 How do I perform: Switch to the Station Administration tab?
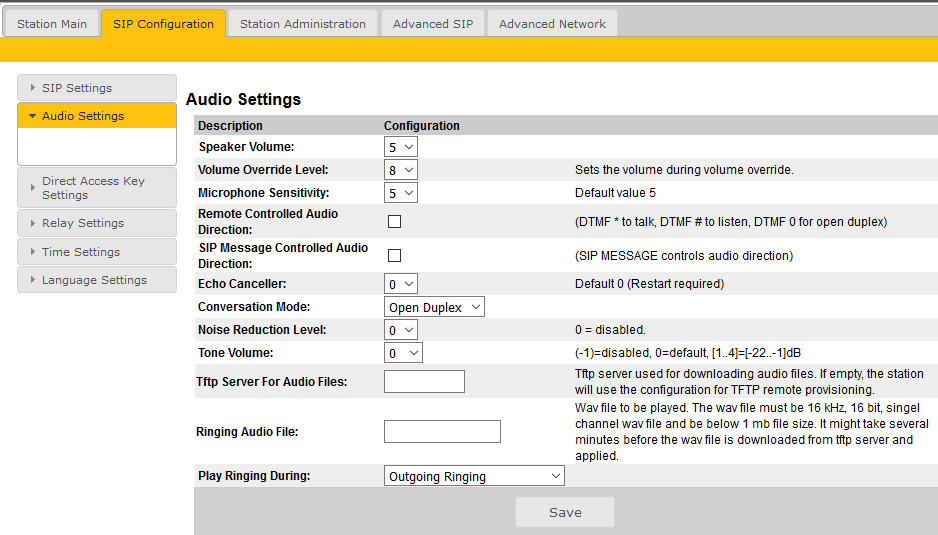click(x=302, y=24)
